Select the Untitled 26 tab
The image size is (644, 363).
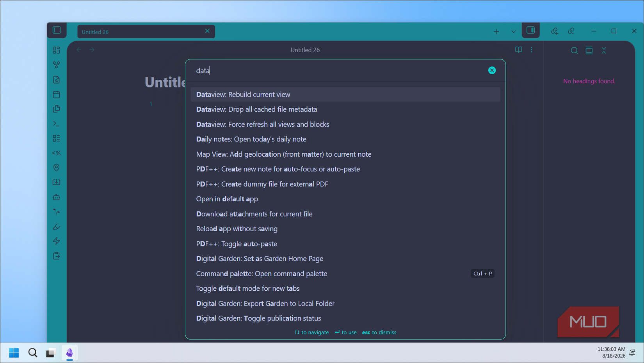146,32
